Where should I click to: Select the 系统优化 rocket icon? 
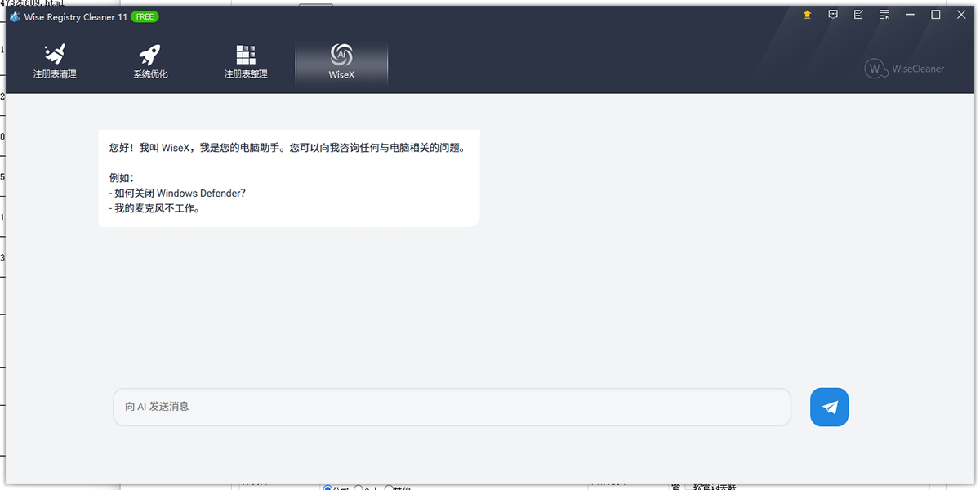[150, 56]
